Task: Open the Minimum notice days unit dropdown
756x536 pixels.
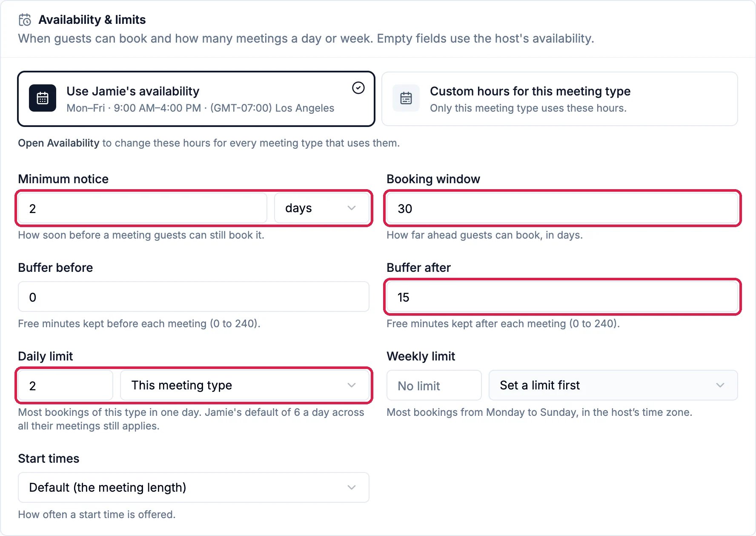Action: (x=322, y=208)
